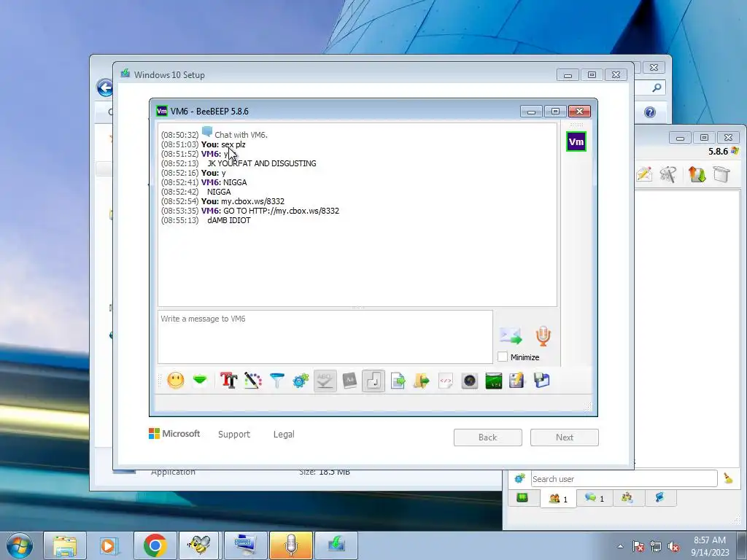747x560 pixels.
Task: Send the message with envelope arrow icon
Action: pyautogui.click(x=511, y=335)
